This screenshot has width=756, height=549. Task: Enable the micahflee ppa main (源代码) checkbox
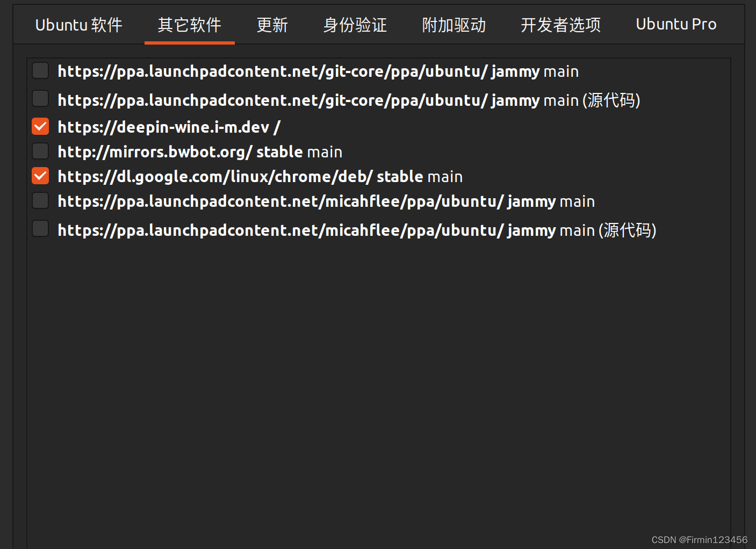(40, 229)
